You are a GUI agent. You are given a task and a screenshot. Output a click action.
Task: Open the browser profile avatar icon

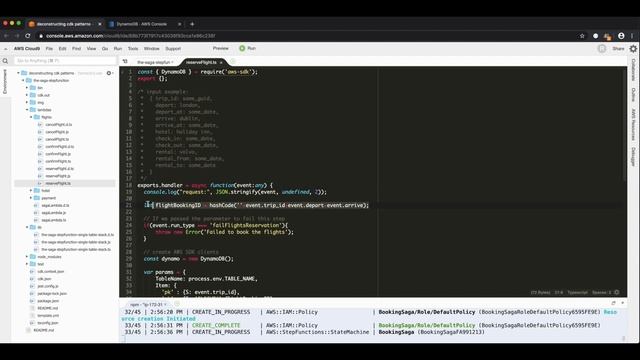pos(621,36)
